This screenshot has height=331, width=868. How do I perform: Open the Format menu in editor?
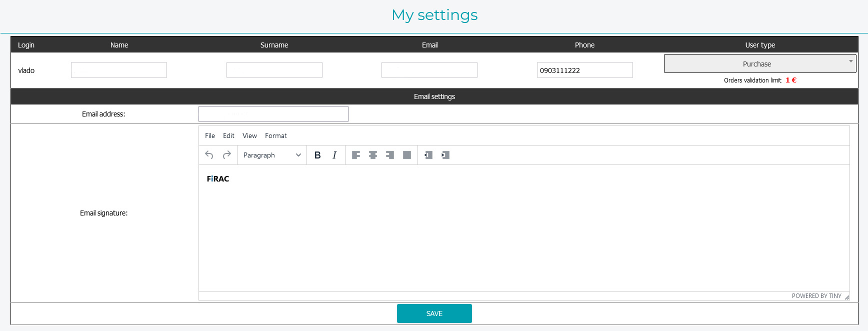pyautogui.click(x=276, y=135)
